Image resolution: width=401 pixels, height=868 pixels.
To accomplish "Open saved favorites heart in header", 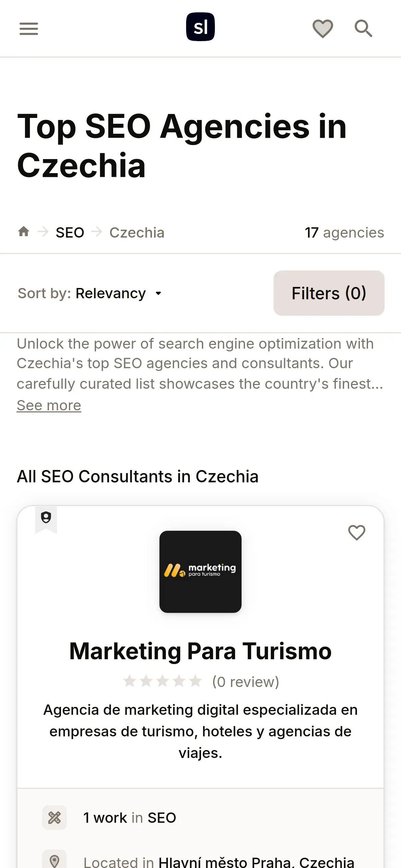I will coord(323,28).
